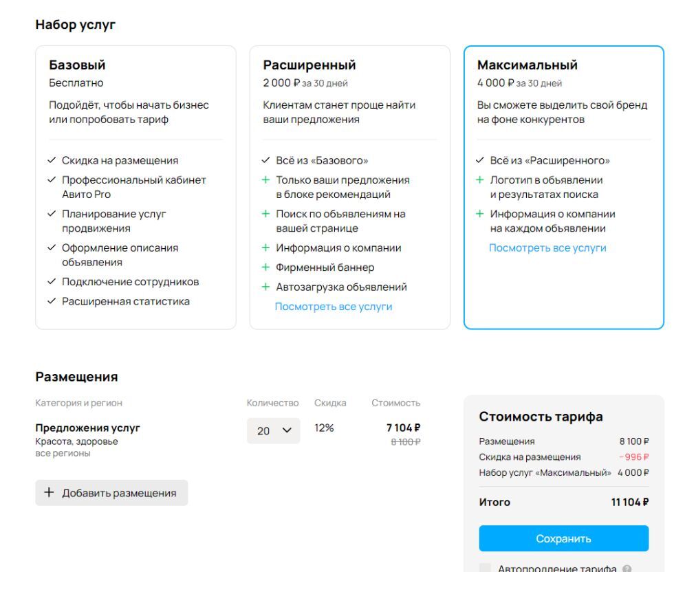The image size is (696, 616).
Task: Click checkmark icon beside "Подключение сотрудников"
Action: click(52, 282)
